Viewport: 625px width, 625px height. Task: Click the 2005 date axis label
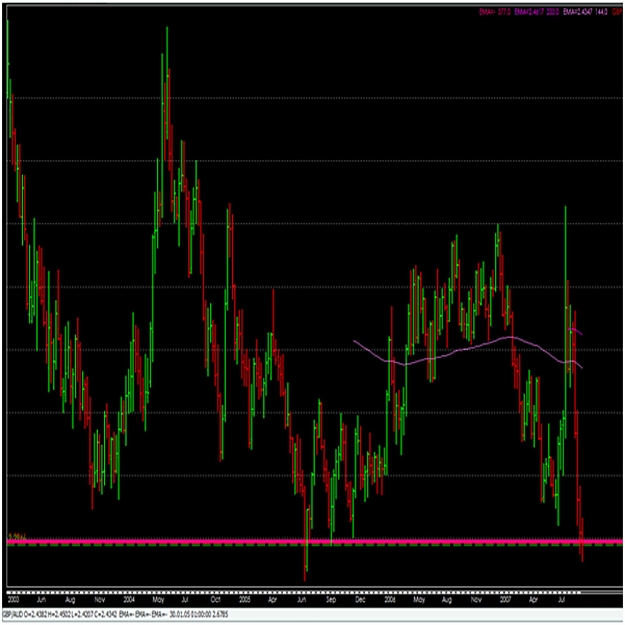click(x=244, y=599)
